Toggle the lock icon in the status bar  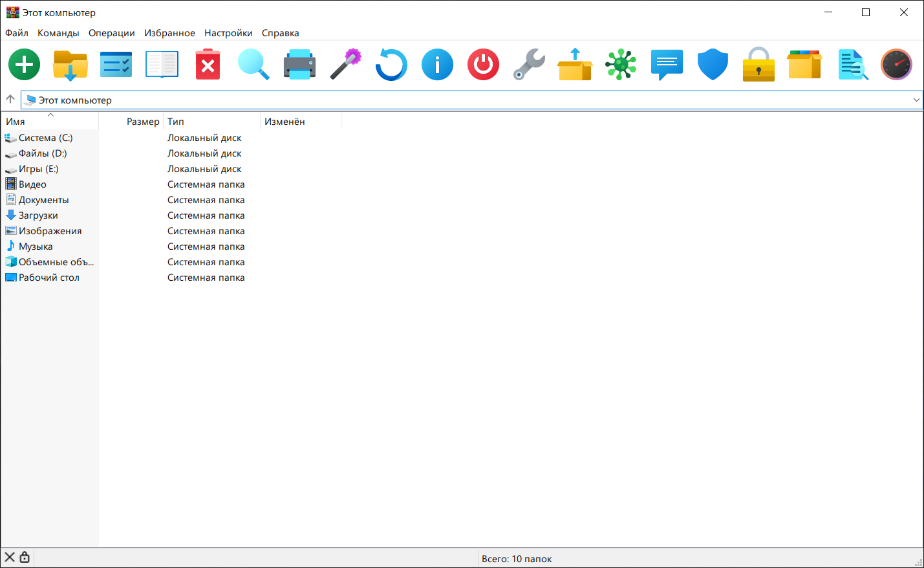(24, 557)
